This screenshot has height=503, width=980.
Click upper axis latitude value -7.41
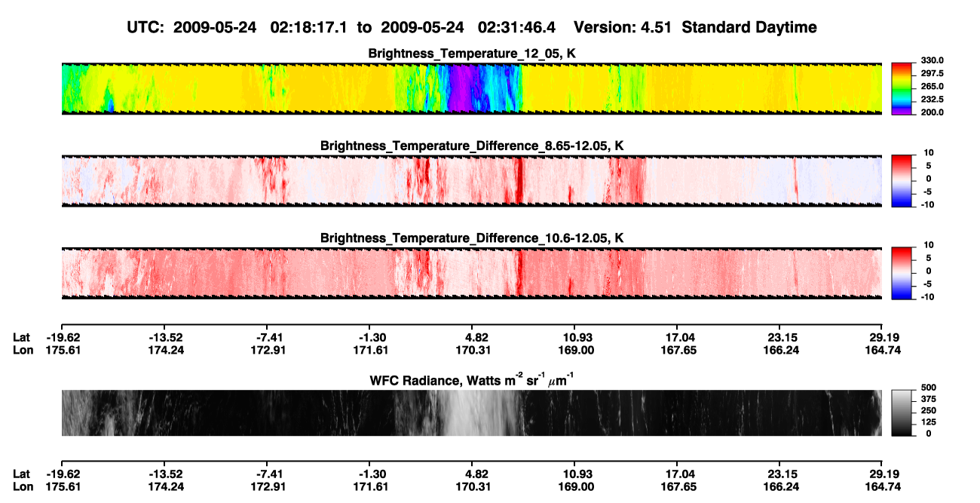click(269, 337)
